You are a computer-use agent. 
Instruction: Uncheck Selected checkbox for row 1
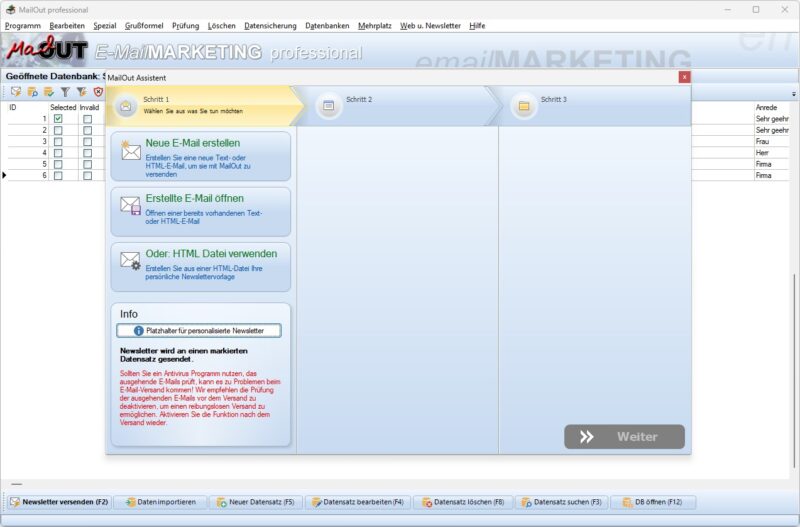pyautogui.click(x=58, y=119)
